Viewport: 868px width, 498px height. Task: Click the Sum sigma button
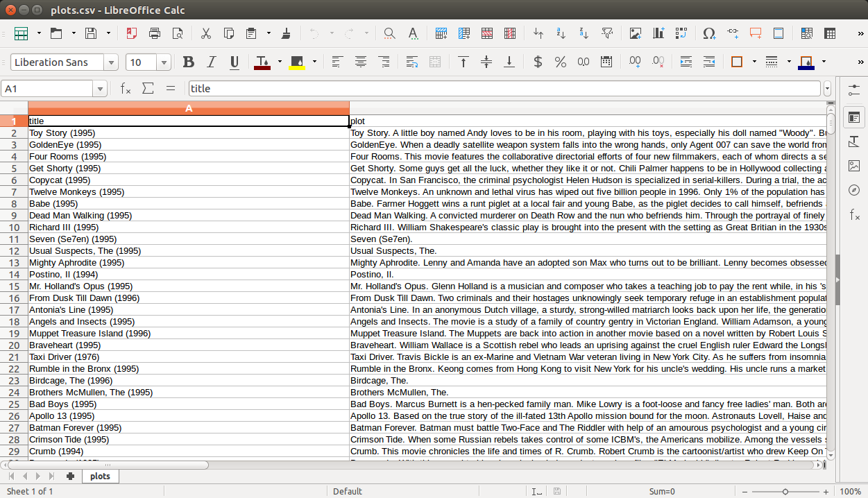click(x=148, y=88)
